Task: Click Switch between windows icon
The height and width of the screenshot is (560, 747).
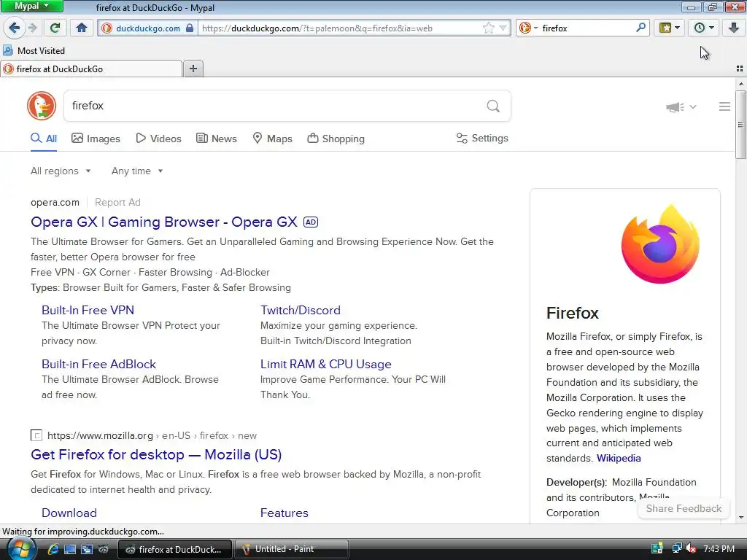Action: pyautogui.click(x=87, y=549)
